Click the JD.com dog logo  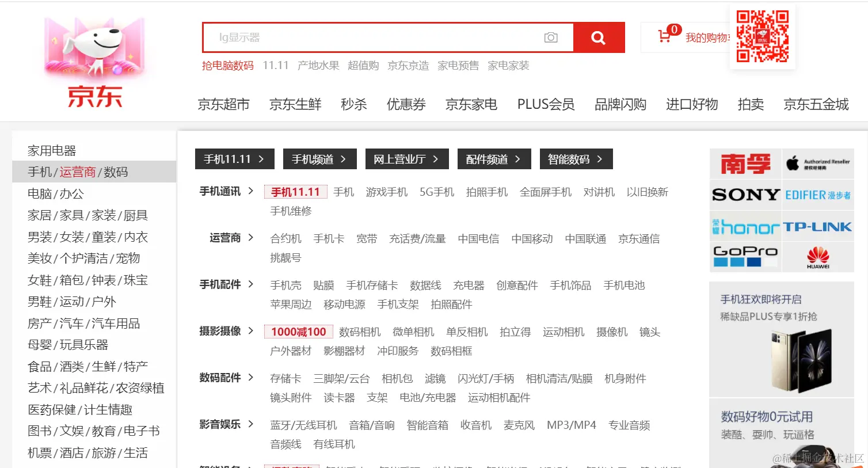click(x=94, y=62)
